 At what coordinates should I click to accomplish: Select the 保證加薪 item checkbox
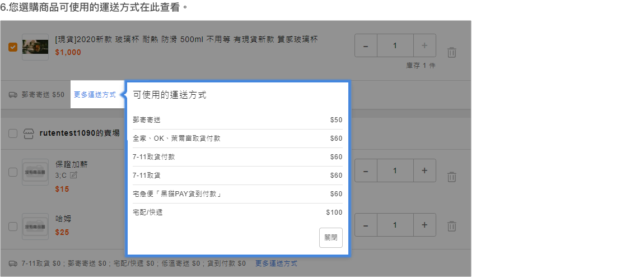point(13,172)
